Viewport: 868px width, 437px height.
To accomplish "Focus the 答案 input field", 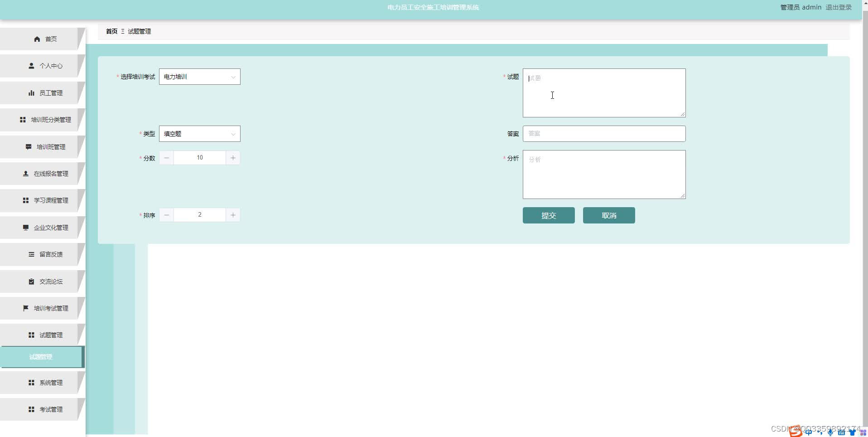I will [604, 134].
